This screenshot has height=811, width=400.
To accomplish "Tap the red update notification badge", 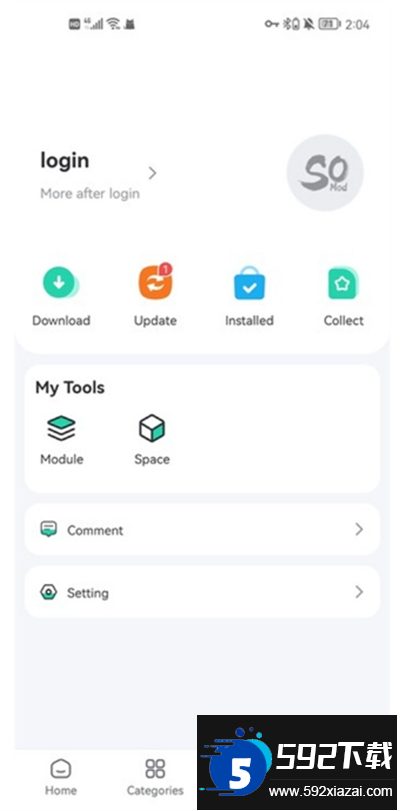I will tap(165, 269).
